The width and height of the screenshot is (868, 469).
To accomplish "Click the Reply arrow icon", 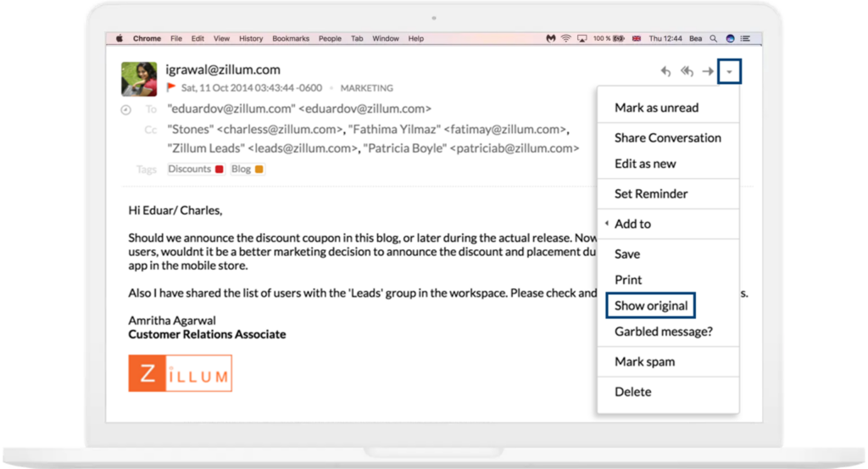I will (x=666, y=71).
